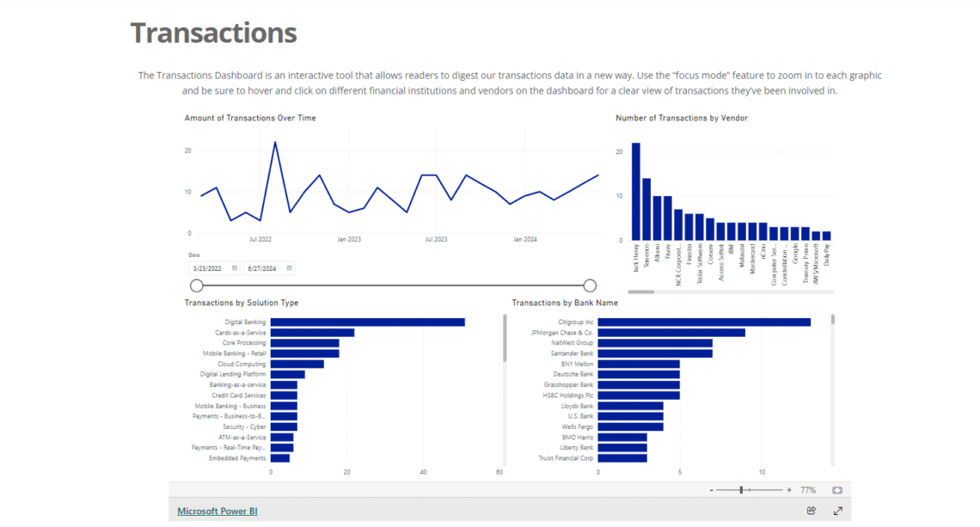Click the right handle of the date range slider
Screen dimensions: 980x527
pyautogui.click(x=590, y=285)
